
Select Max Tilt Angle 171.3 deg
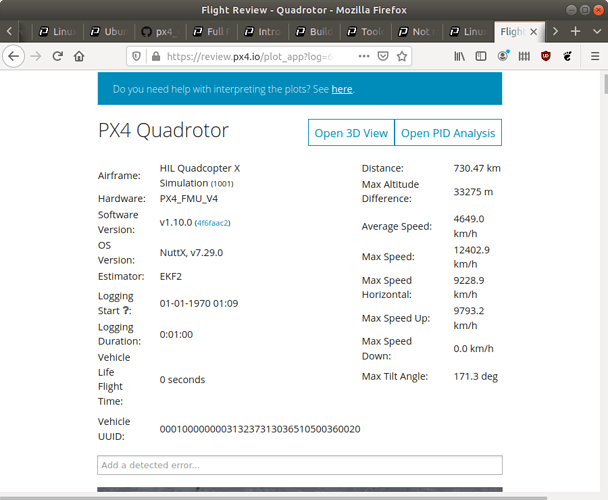[476, 376]
